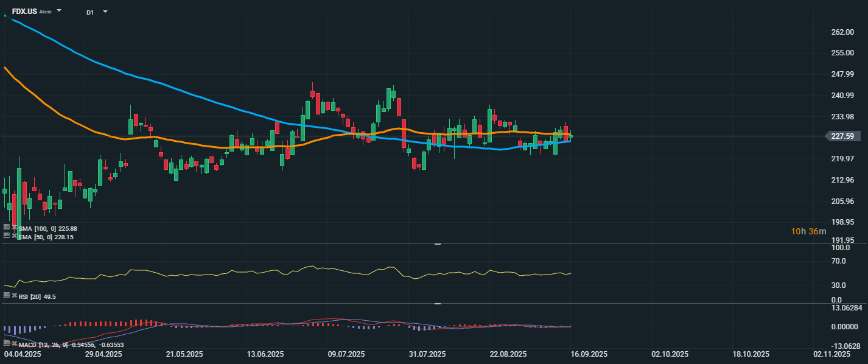The height and width of the screenshot is (364, 868).
Task: Open settings for the RSI indicator
Action: pos(6,295)
